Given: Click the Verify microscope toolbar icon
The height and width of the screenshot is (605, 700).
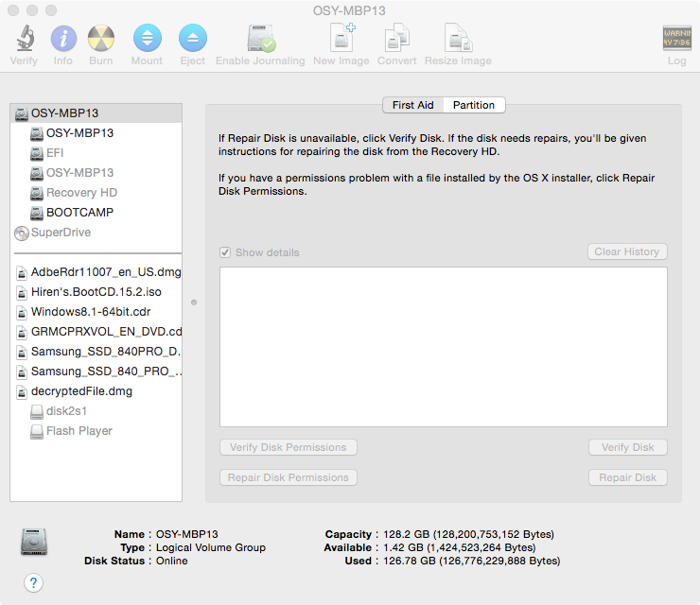Looking at the screenshot, I should click(26, 39).
